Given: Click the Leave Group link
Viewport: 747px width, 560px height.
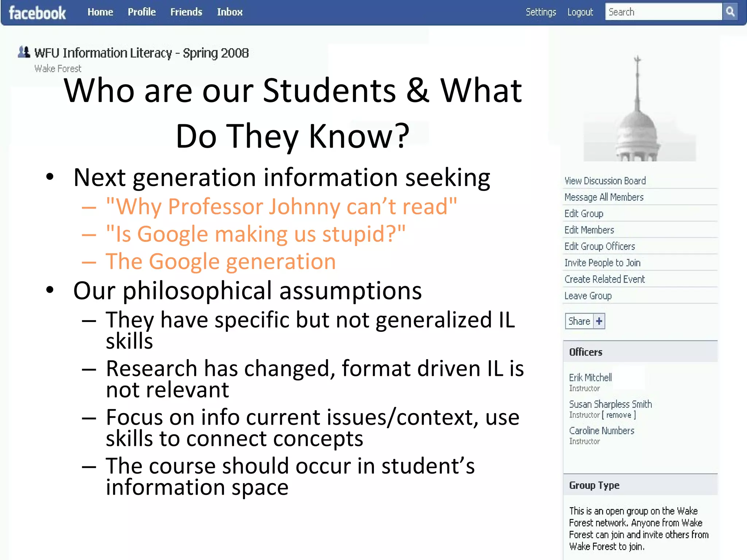Looking at the screenshot, I should tap(588, 296).
